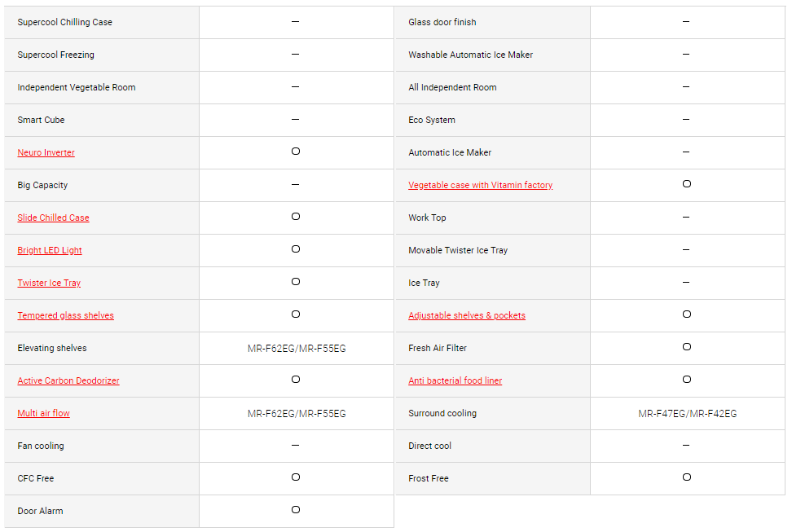Viewport: 792px width, 532px height.
Task: Open the Neuro Inverter link
Action: click(x=46, y=152)
